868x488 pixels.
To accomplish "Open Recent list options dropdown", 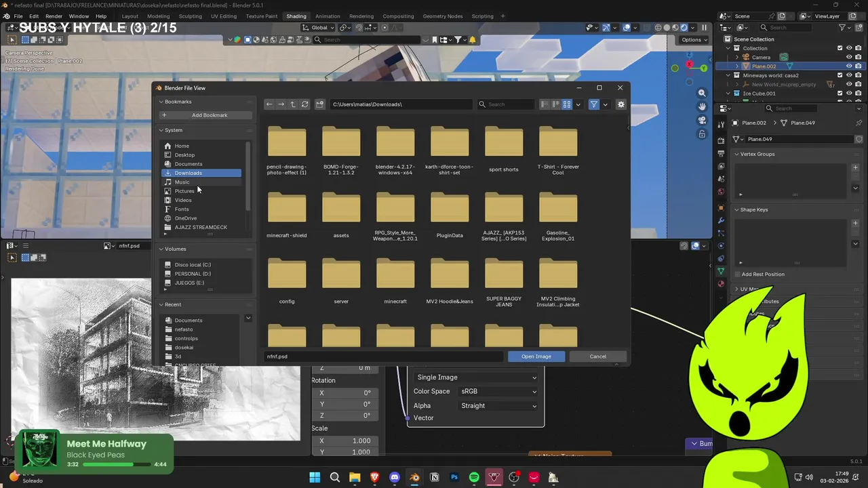I will coord(248,318).
